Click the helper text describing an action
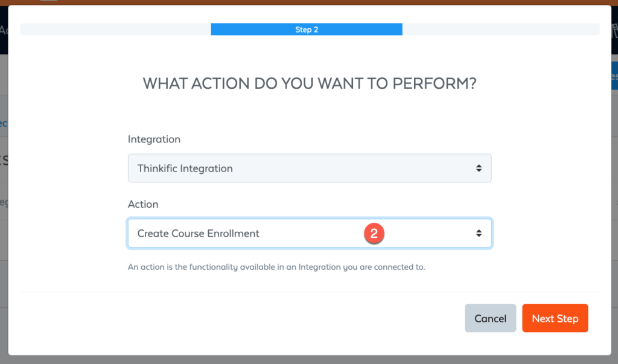Screen dimensions: 618x364 (276, 267)
